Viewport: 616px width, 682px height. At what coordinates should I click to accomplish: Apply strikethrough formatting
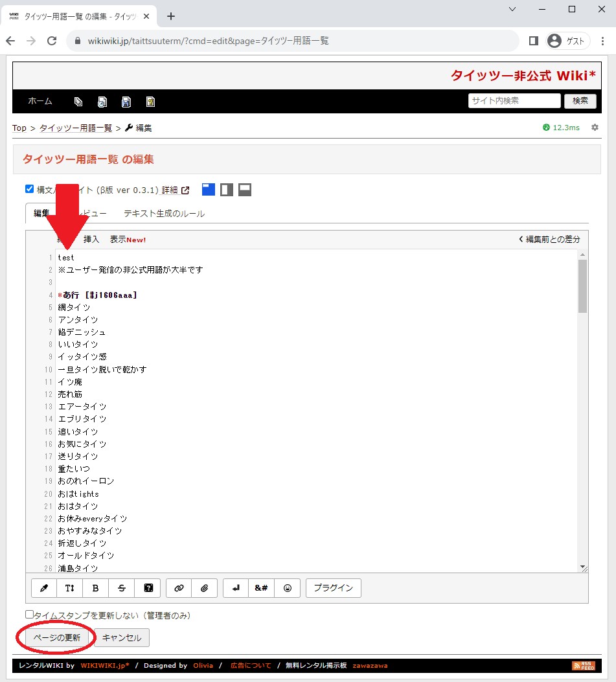pos(122,588)
